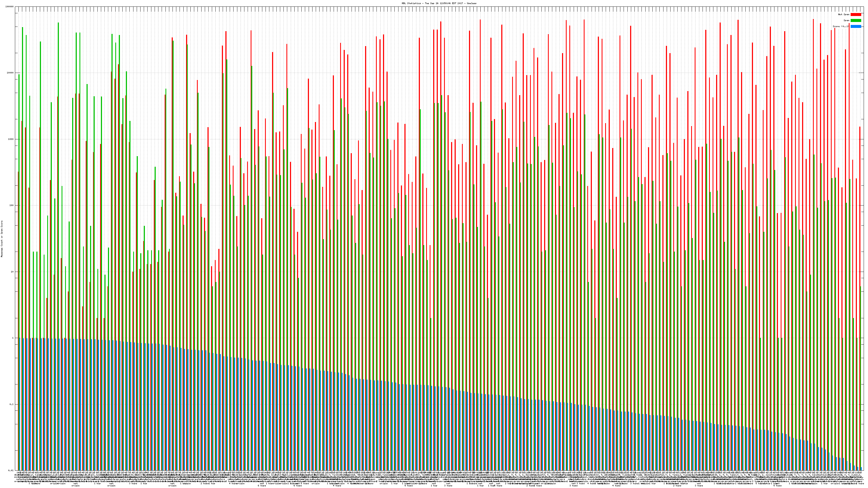
Task: Click the 100000 y-axis tick label
Action: tap(10, 7)
